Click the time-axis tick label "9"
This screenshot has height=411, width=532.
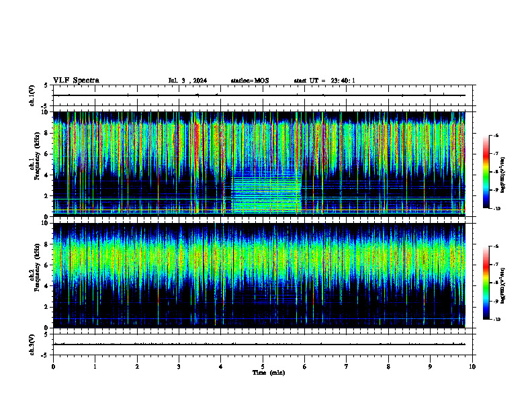[x=430, y=367]
